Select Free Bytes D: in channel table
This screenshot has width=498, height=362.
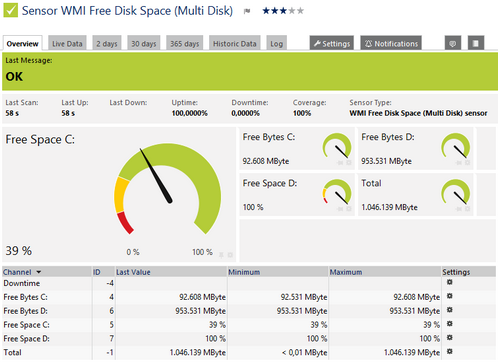click(25, 311)
